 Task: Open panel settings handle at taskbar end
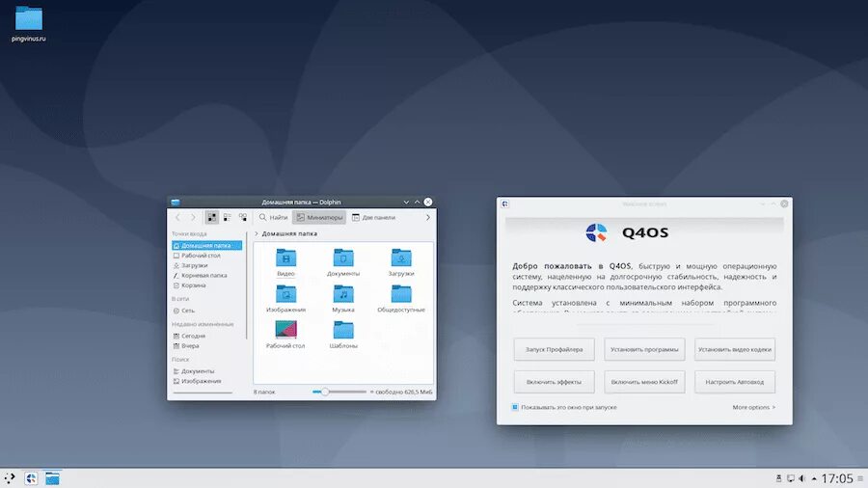(x=860, y=478)
